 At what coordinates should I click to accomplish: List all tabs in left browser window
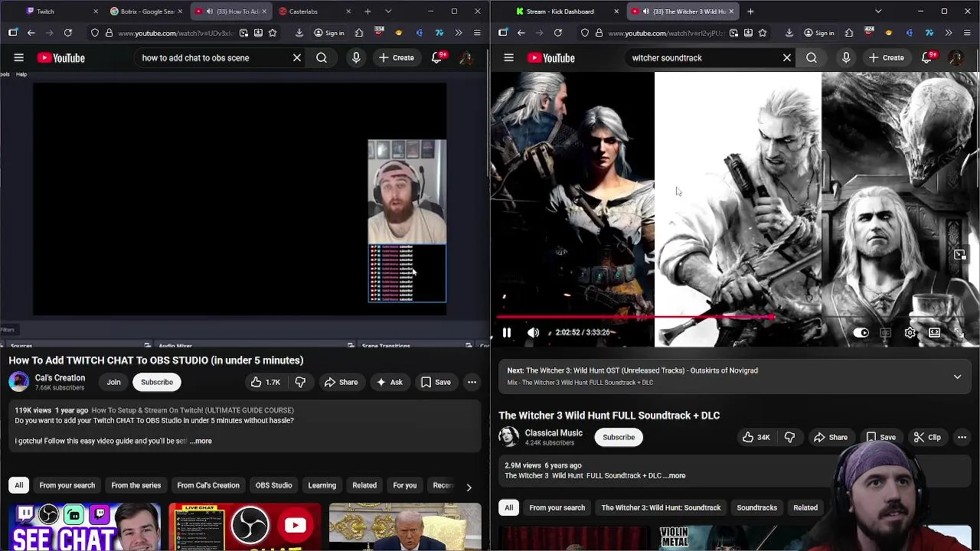click(x=388, y=11)
